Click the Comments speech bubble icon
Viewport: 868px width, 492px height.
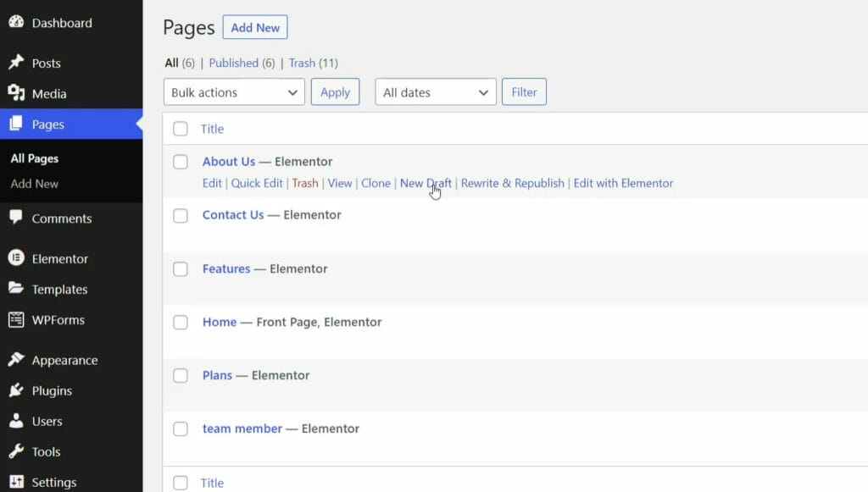[17, 218]
